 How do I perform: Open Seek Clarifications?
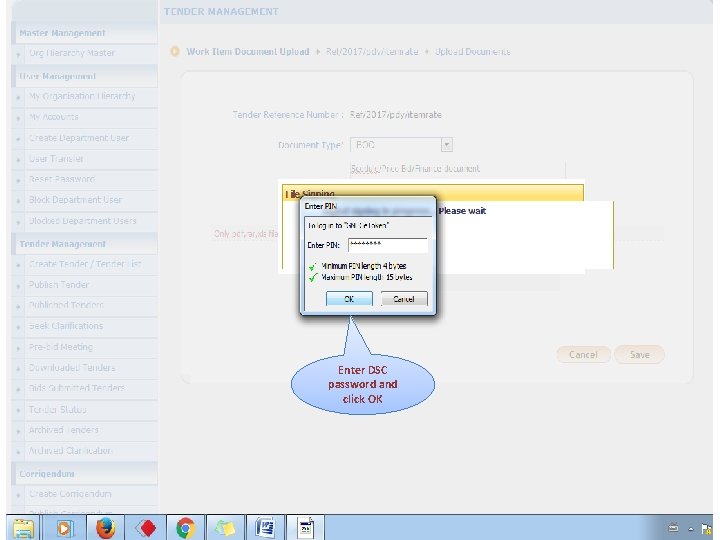66,326
